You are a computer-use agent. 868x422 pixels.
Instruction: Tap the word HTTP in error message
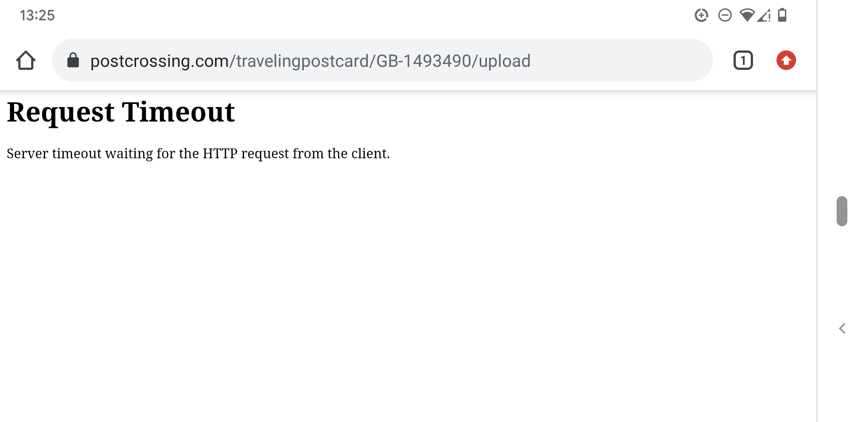[x=220, y=153]
